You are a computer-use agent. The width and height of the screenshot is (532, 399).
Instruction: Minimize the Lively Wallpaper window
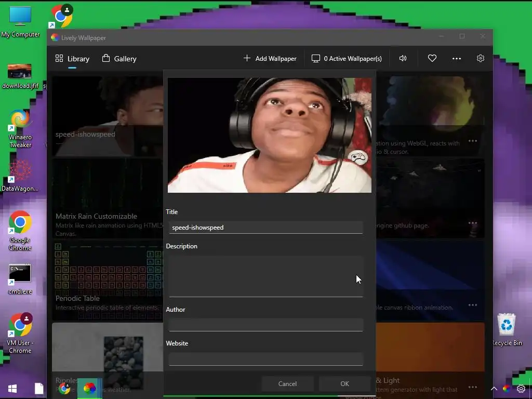(441, 36)
